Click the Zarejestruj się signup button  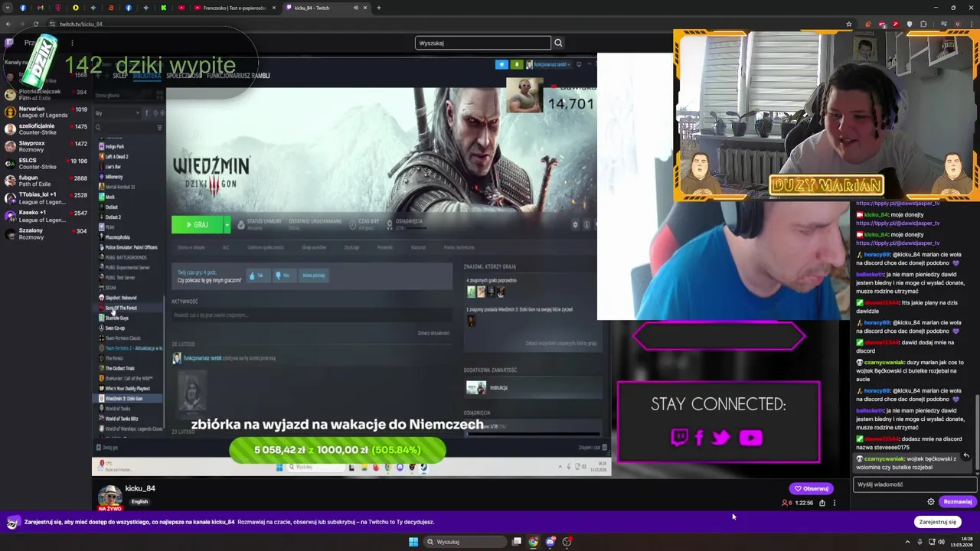pos(938,522)
